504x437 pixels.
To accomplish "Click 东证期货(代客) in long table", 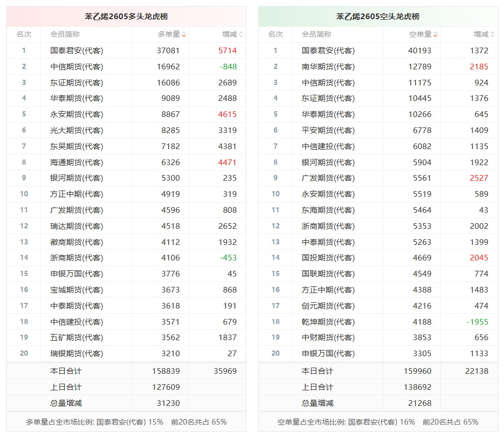I will click(x=77, y=83).
